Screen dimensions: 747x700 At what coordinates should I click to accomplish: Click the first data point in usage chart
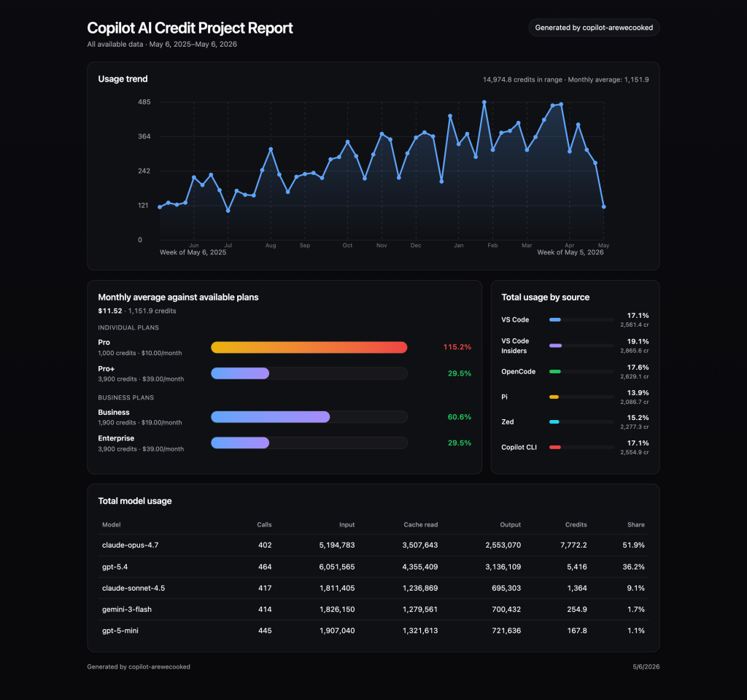click(160, 207)
